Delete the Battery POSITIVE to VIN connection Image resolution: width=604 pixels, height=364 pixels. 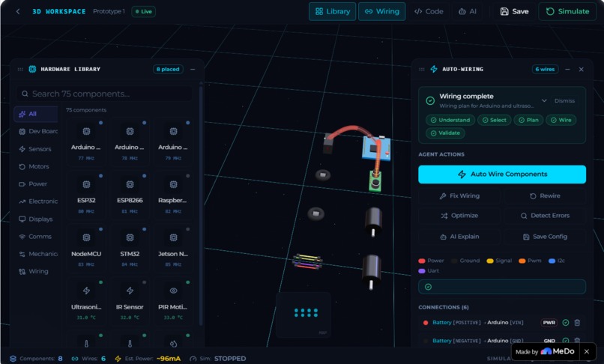pos(577,323)
